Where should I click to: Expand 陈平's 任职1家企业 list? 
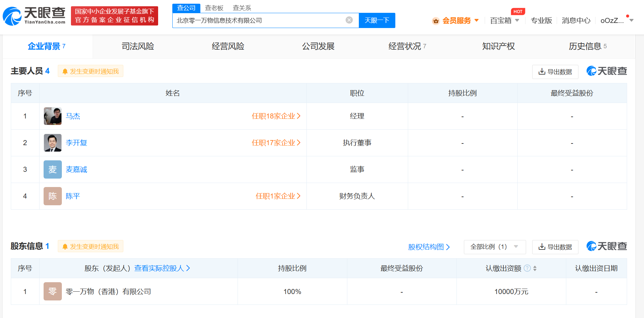click(x=278, y=196)
